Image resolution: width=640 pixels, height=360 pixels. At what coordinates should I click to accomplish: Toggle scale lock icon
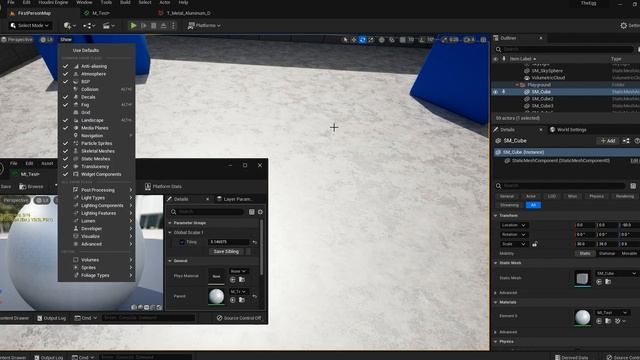pos(535,244)
